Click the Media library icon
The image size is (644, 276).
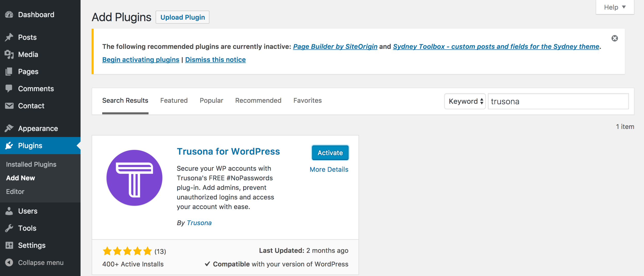coord(9,54)
